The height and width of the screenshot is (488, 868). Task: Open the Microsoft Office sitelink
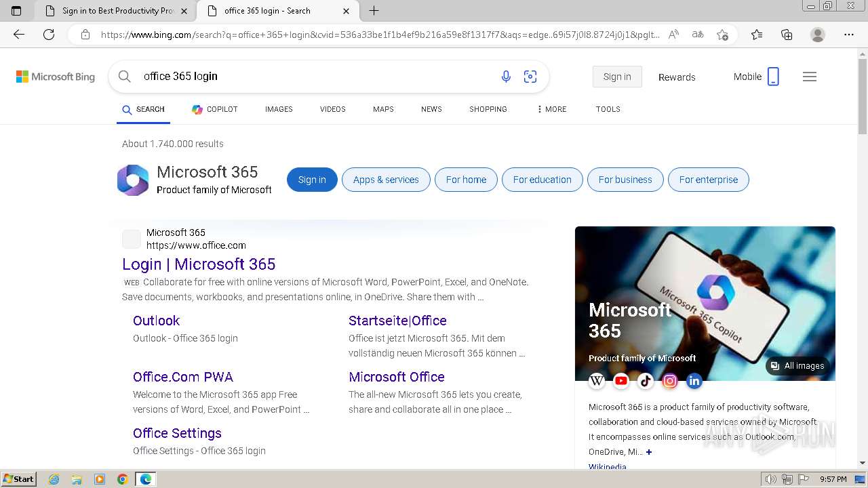point(397,377)
